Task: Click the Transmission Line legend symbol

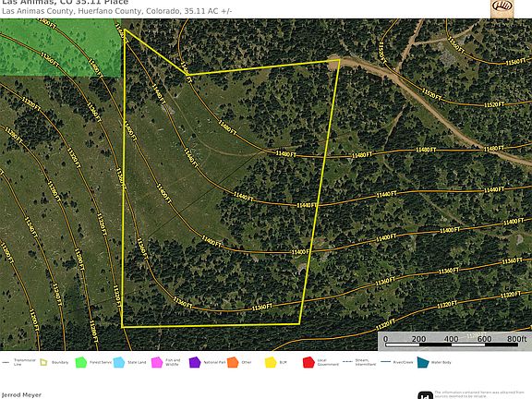Action: 6,362
